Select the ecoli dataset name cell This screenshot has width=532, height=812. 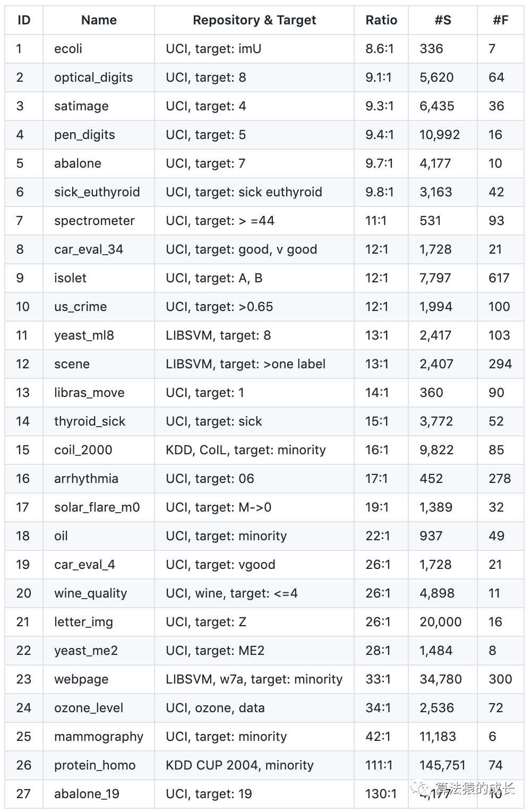68,49
